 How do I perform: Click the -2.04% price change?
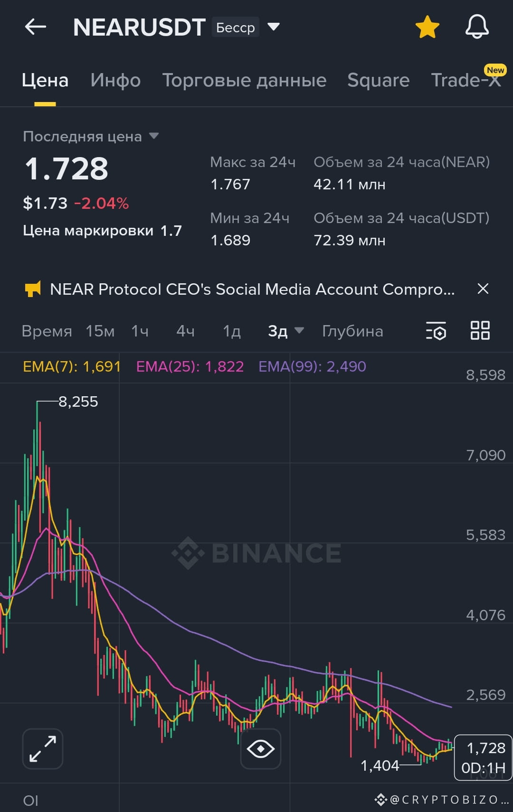tap(101, 204)
